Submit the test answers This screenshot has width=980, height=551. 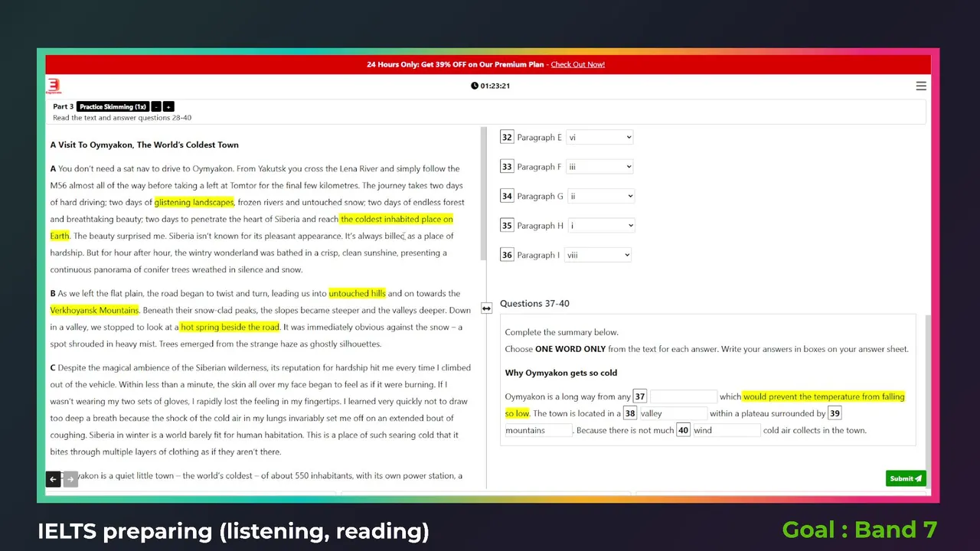[906, 478]
